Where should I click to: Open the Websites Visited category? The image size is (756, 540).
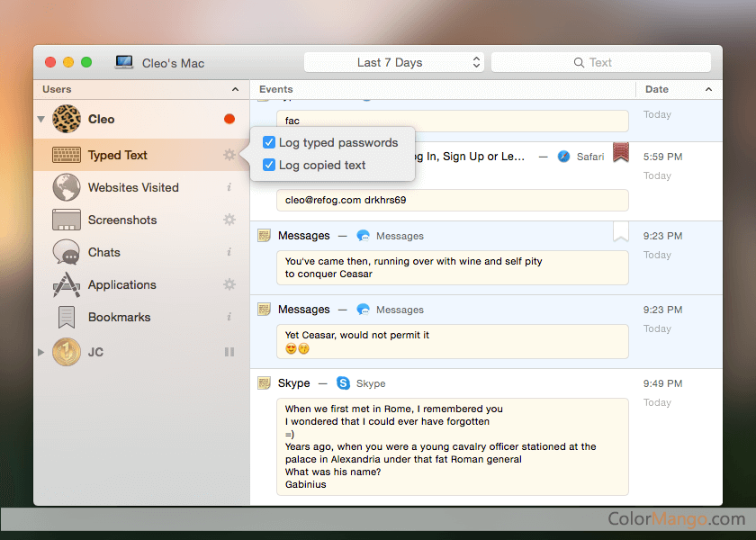coord(142,187)
